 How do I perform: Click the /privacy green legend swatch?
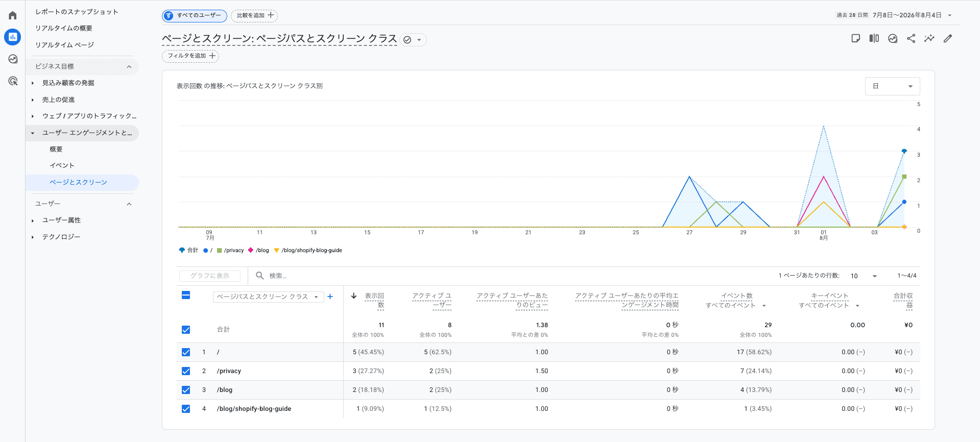coord(219,250)
